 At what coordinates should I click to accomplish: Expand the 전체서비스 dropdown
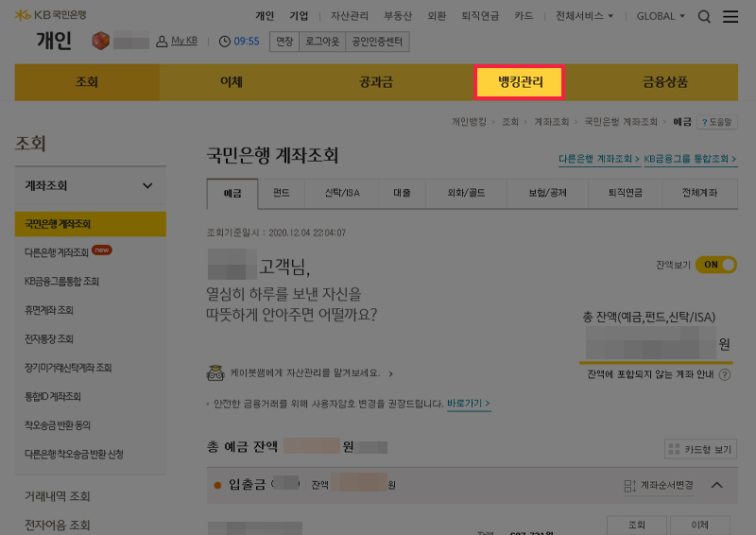point(584,16)
